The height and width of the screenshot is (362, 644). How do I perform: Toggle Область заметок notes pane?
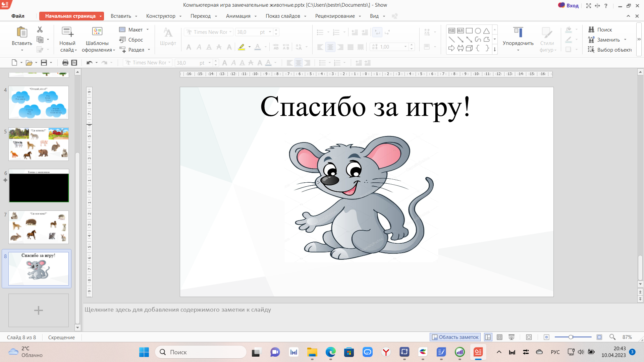click(455, 337)
